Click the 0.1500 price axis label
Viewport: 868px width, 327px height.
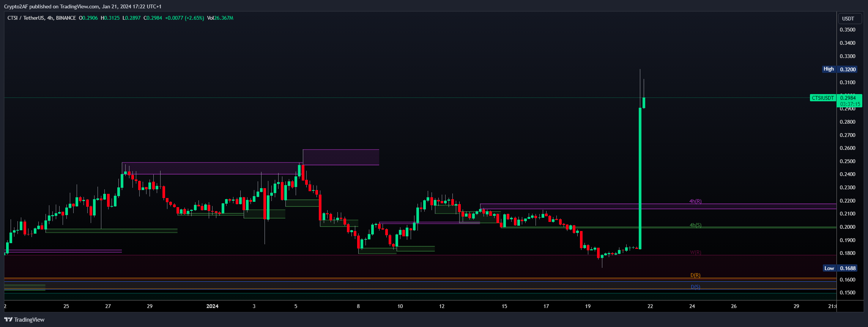click(x=848, y=292)
